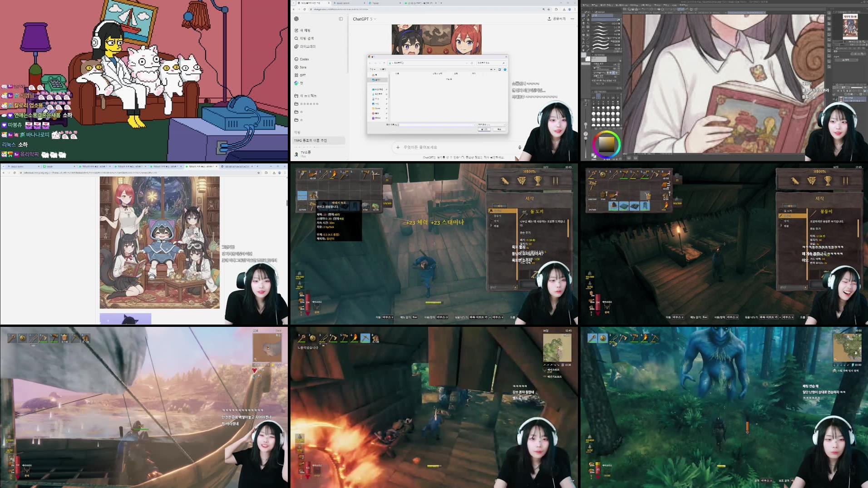Image resolution: width=868 pixels, height=488 pixels.
Task: Close the file open dialog with its X button
Action: click(506, 57)
